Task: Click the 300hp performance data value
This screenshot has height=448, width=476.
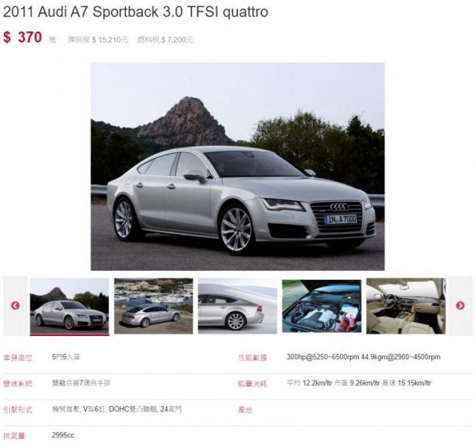Action: [x=363, y=357]
